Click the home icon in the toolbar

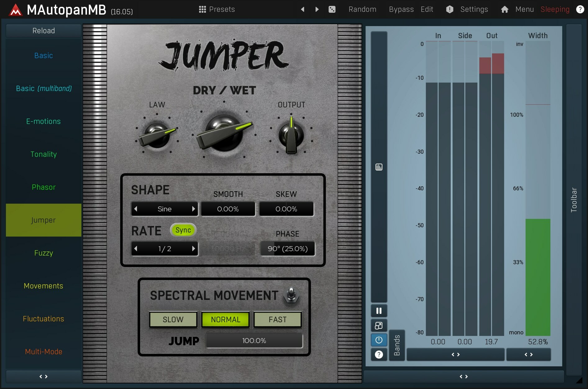click(504, 9)
